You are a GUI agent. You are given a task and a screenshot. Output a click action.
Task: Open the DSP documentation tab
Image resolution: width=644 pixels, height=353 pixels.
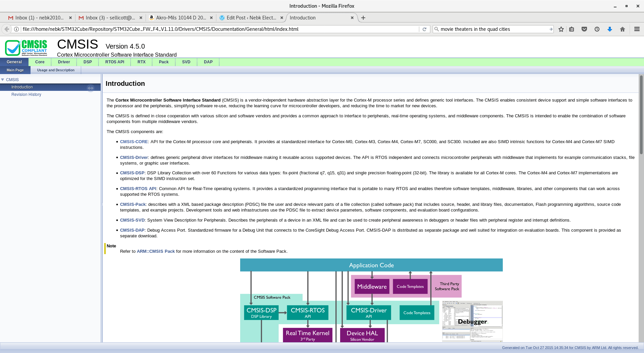click(88, 62)
